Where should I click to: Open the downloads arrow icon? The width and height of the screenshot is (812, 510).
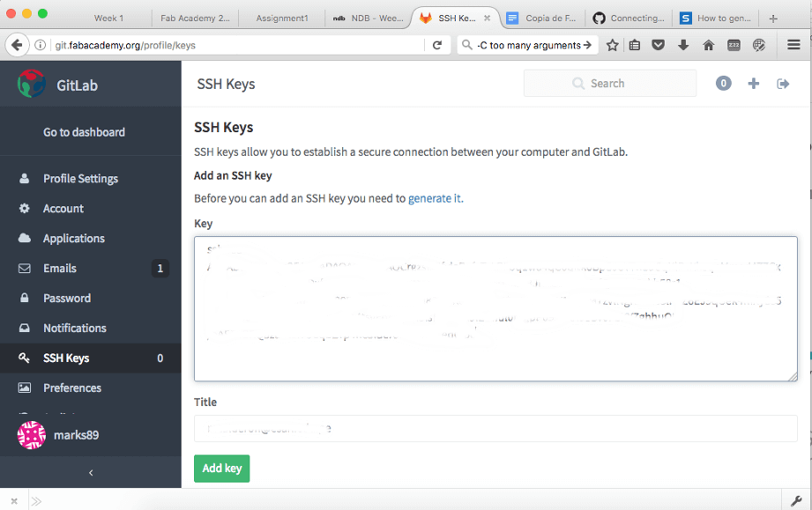point(683,45)
